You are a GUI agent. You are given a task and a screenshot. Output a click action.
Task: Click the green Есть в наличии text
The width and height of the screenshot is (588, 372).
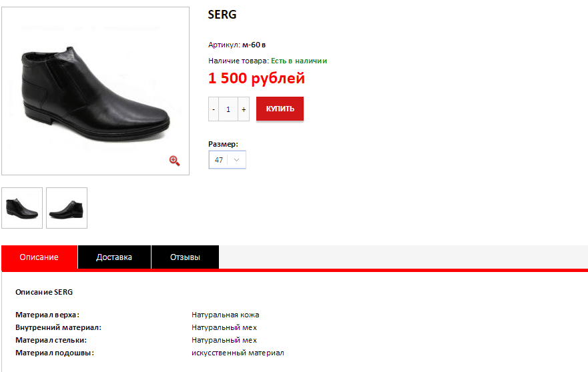(299, 61)
